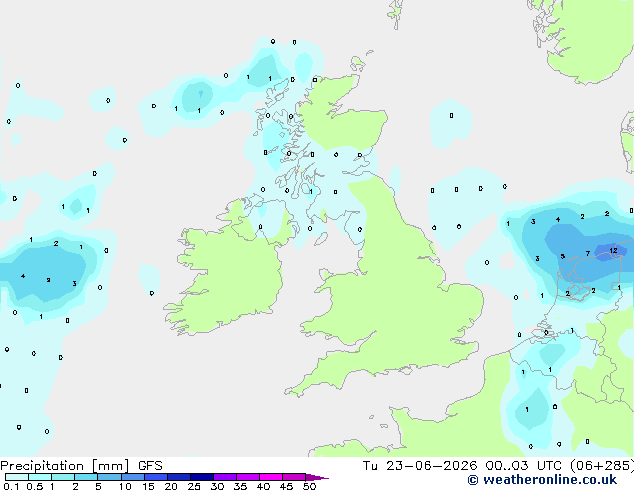Pick the 35 mm violet legend swatch
Viewport: 634px width, 490px height.
(x=247, y=477)
